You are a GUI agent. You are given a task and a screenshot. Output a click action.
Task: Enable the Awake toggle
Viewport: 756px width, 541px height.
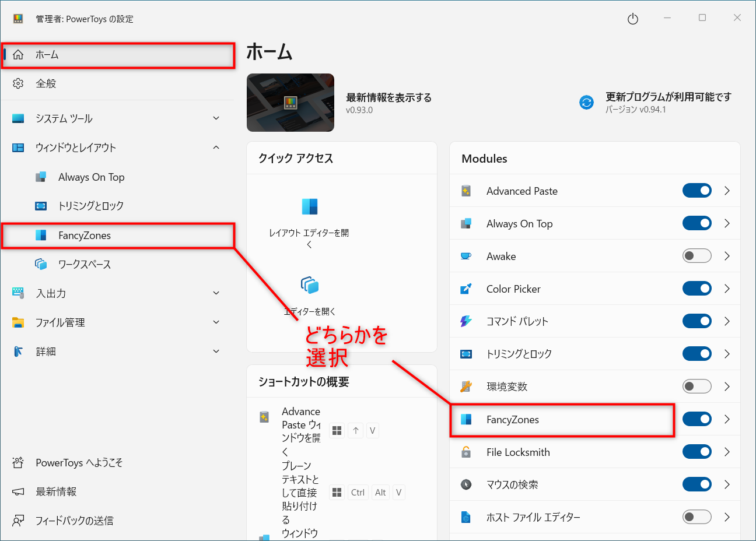point(696,256)
